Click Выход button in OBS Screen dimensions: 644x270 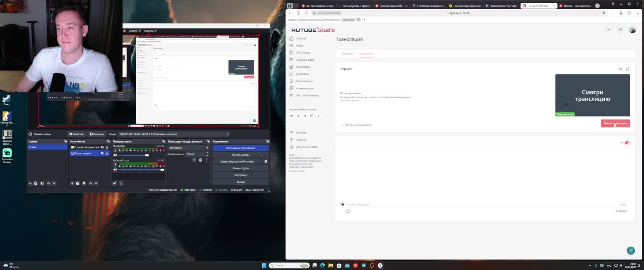241,182
